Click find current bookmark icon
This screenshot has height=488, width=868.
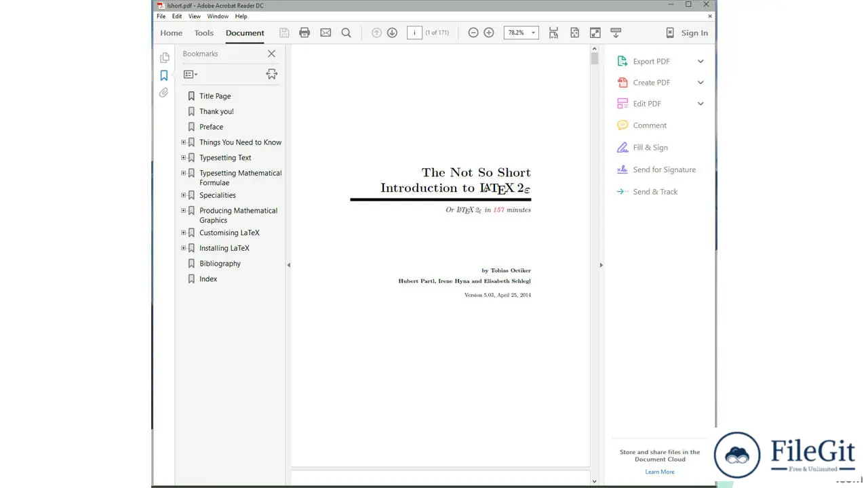(272, 75)
